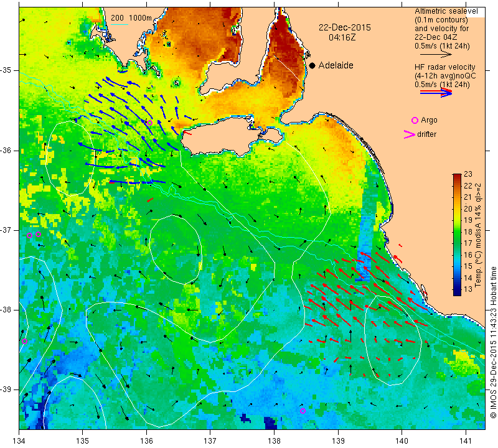
Task: Click the '(4-12h avg)noQC' legend text
Action: point(445,76)
